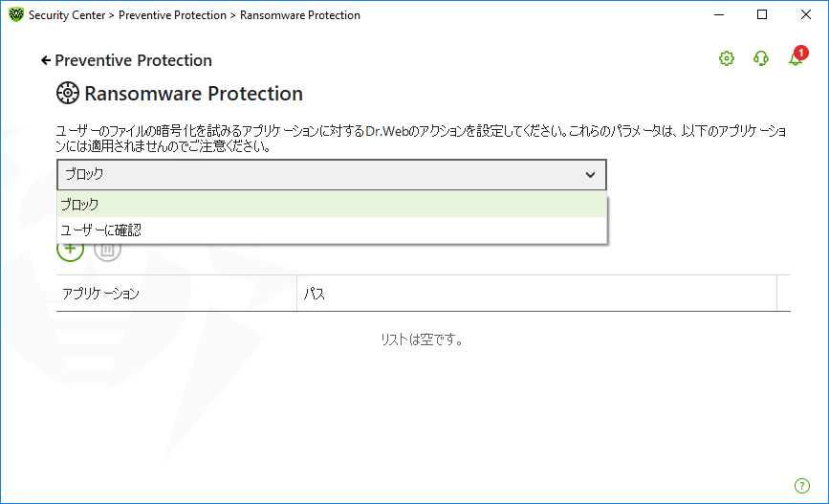This screenshot has height=504, width=829.
Task: Click the green plus add application icon
Action: click(71, 250)
